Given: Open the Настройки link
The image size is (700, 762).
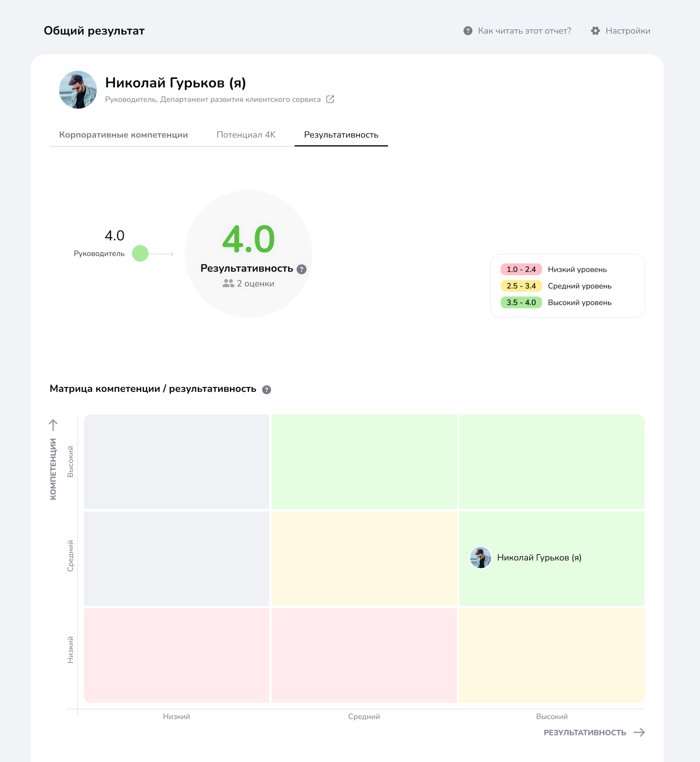Looking at the screenshot, I should coord(628,31).
